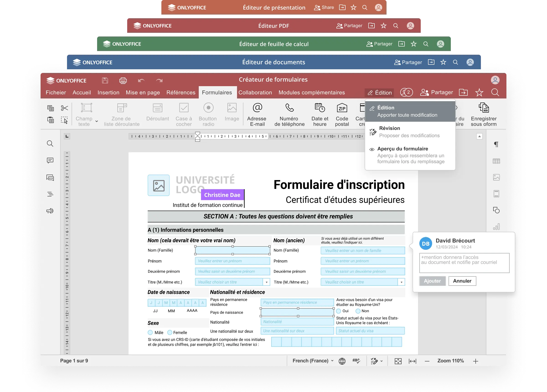Open the comments panel in left sidebar

click(x=50, y=160)
